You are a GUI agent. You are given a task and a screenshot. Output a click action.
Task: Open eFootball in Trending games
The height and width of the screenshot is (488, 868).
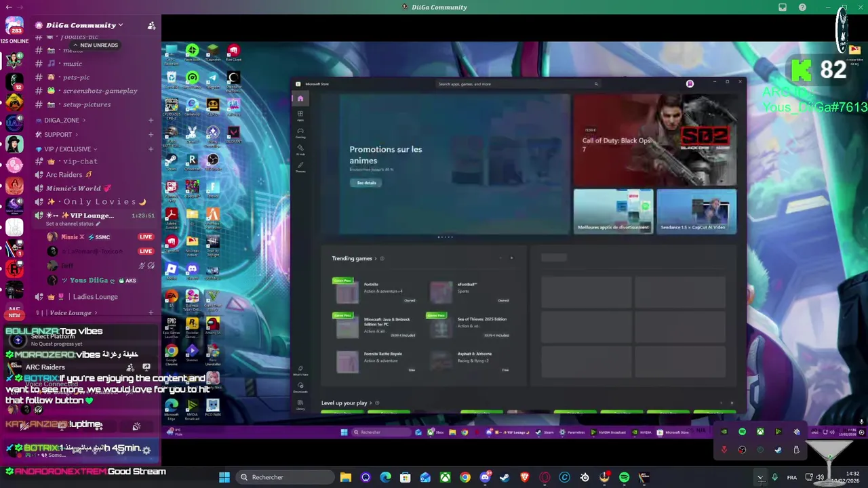point(469,292)
